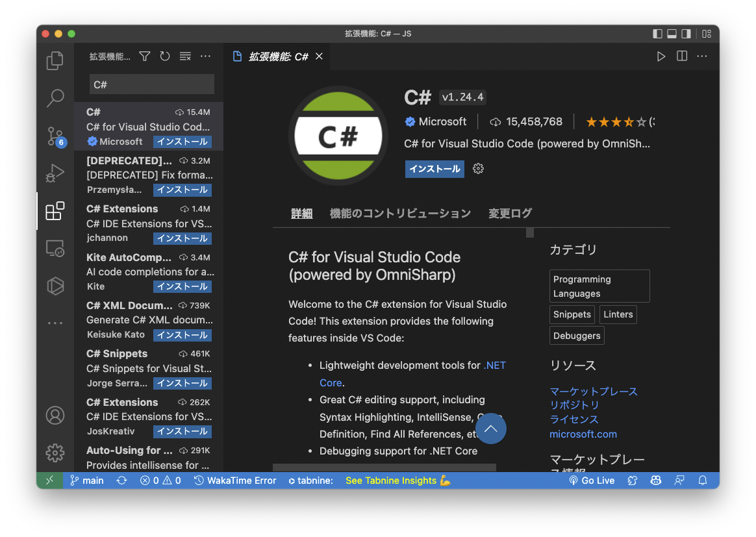
Task: Click WakaTime Error status item
Action: pyautogui.click(x=235, y=481)
